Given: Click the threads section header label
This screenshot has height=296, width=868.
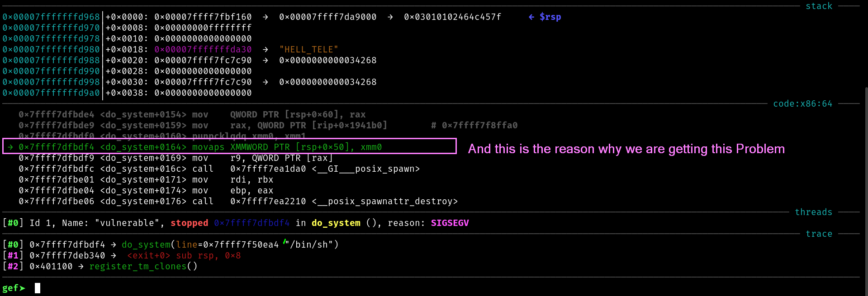Looking at the screenshot, I should pos(813,212).
